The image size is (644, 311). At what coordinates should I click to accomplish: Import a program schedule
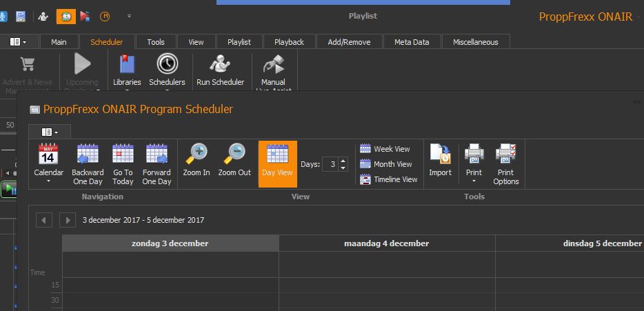pyautogui.click(x=441, y=160)
